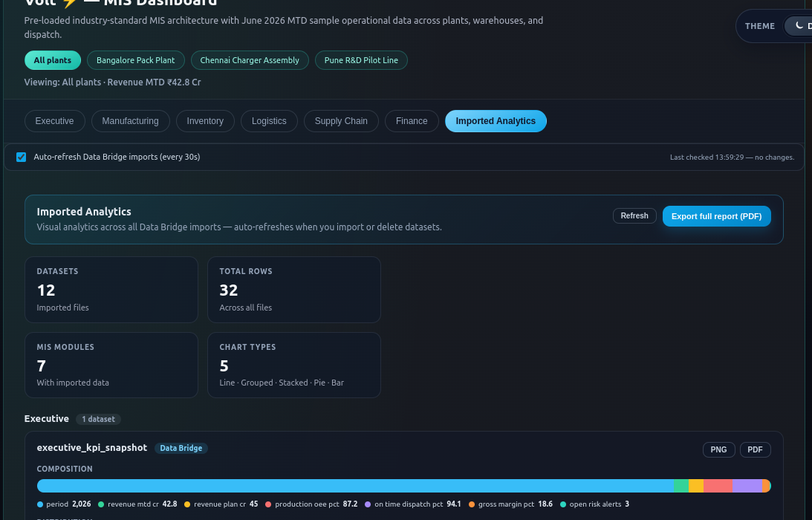Click the period legend blue dot
The height and width of the screenshot is (520, 812).
(40, 504)
